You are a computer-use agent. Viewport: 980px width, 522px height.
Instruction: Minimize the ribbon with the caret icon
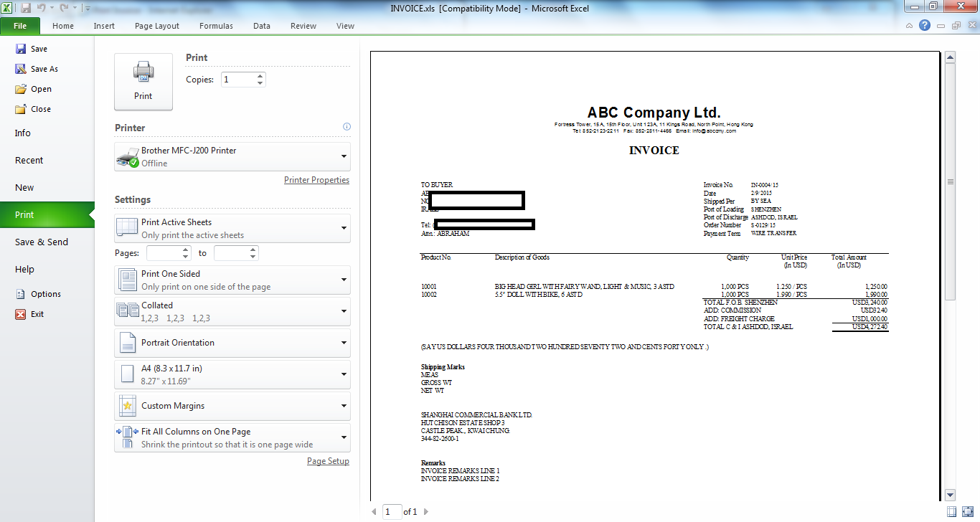(x=909, y=26)
